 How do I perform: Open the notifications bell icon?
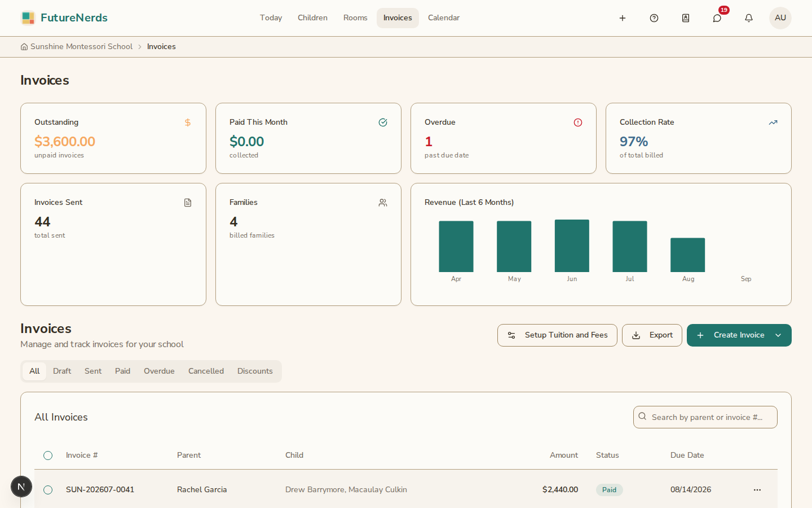[749, 18]
